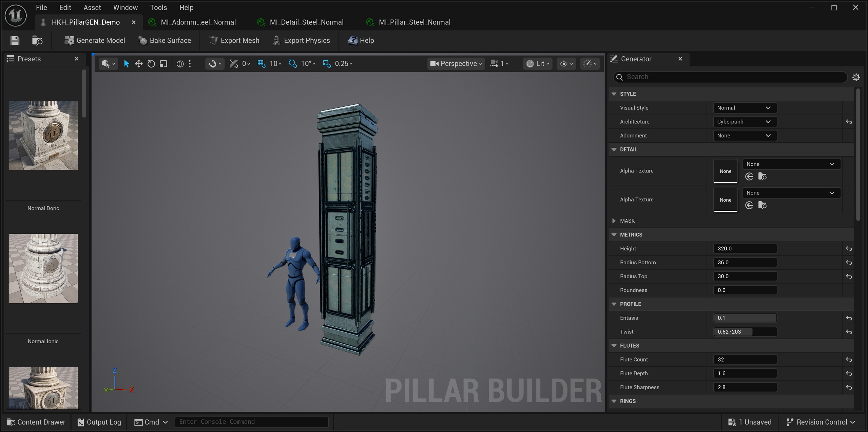The image size is (868, 432).
Task: Close the Presets panel
Action: point(77,59)
